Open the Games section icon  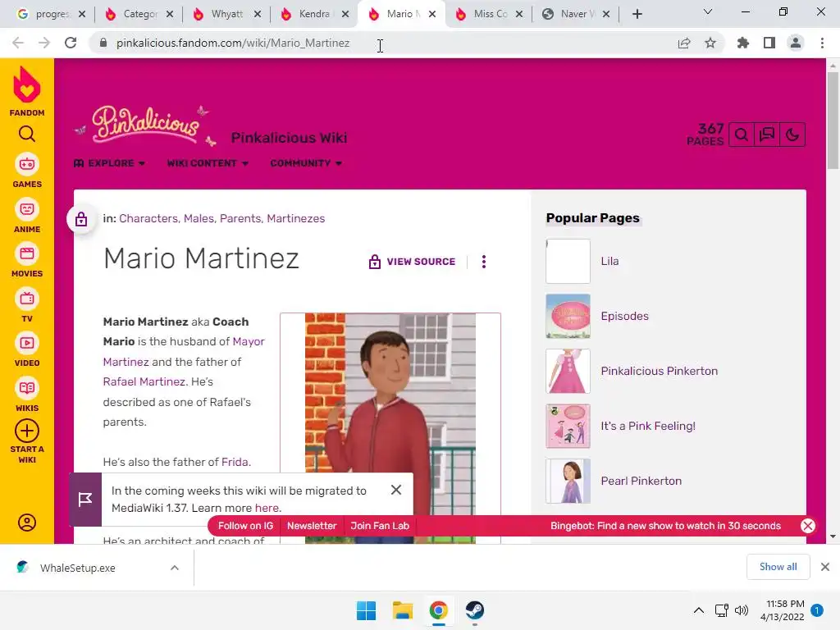tap(27, 164)
